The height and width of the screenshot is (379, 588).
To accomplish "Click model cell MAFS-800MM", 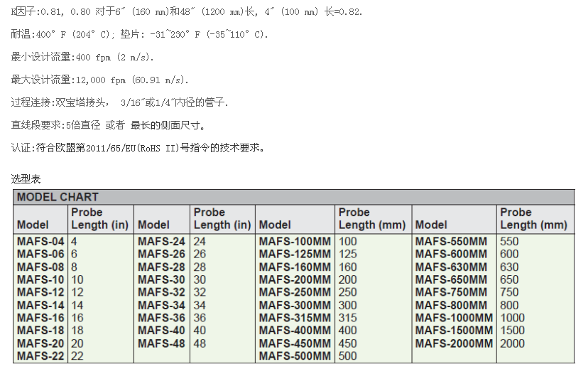I will 451,305.
